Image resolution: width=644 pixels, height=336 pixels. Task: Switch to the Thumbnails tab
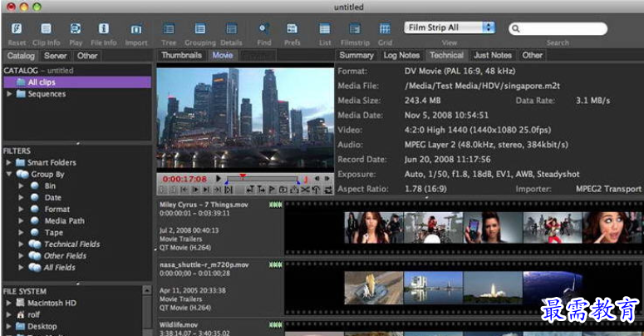181,55
